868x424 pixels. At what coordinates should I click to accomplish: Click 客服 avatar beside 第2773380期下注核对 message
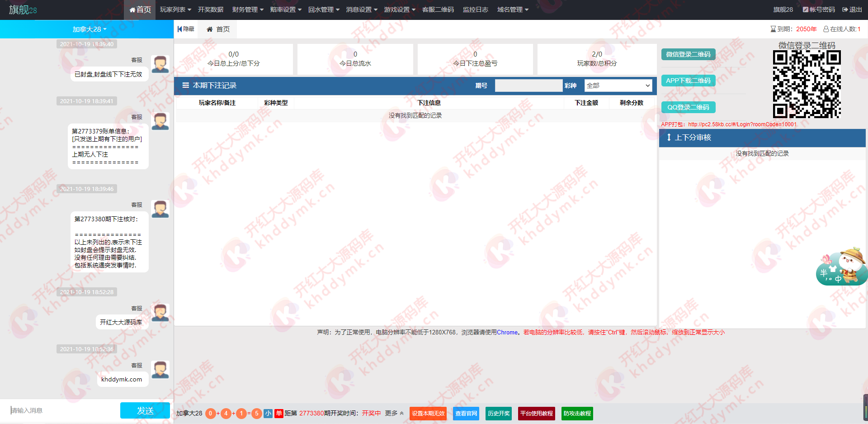(x=160, y=210)
